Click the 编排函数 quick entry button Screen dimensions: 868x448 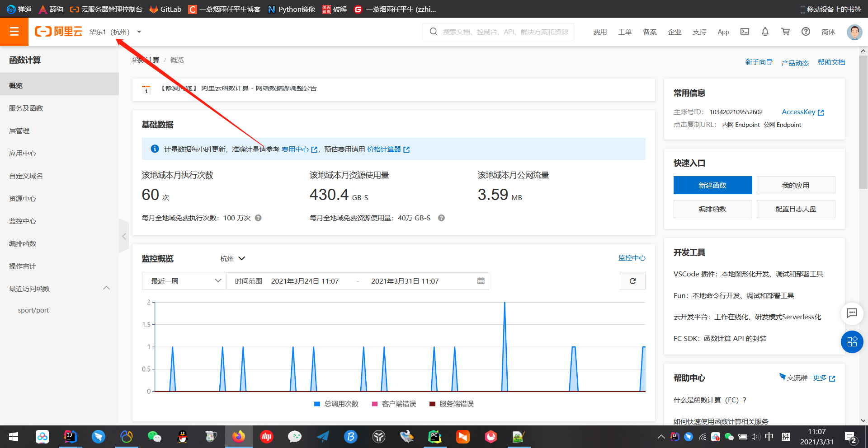[712, 209]
